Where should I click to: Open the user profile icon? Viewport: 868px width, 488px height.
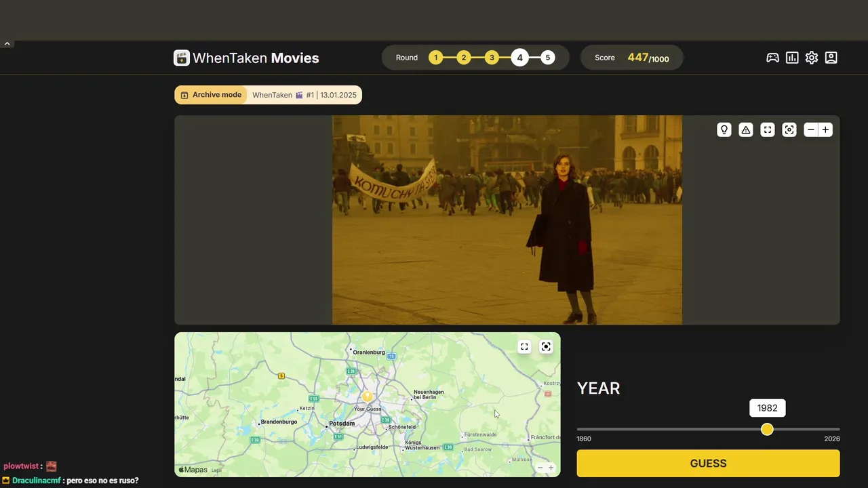(x=831, y=58)
